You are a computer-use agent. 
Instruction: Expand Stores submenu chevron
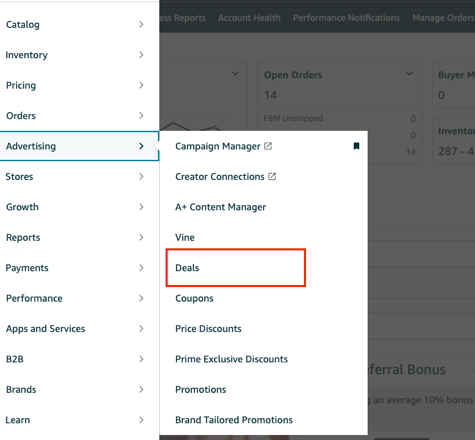[141, 176]
